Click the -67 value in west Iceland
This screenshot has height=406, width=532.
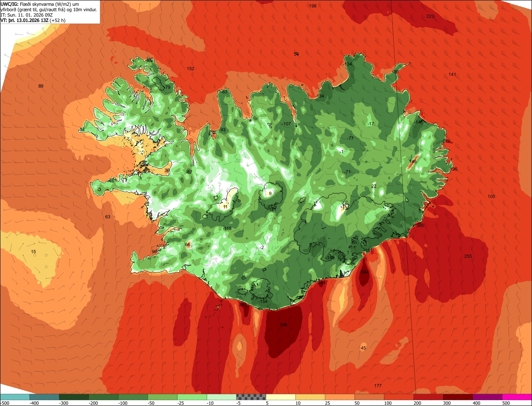tap(189, 172)
